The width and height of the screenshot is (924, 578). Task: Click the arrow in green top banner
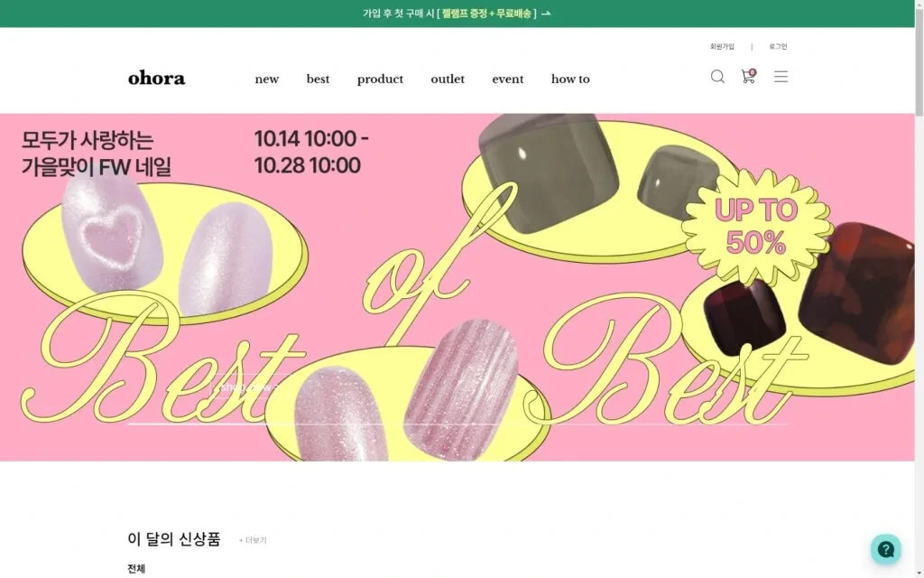pyautogui.click(x=546, y=14)
